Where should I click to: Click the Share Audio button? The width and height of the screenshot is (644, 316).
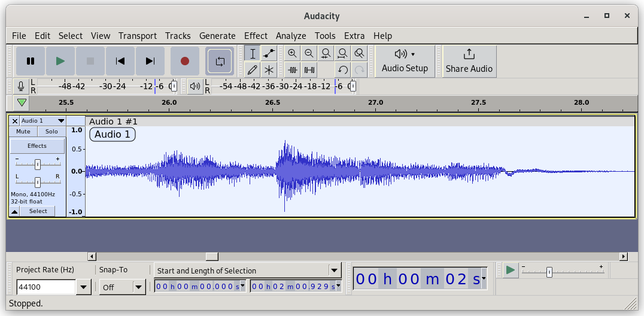pos(469,61)
